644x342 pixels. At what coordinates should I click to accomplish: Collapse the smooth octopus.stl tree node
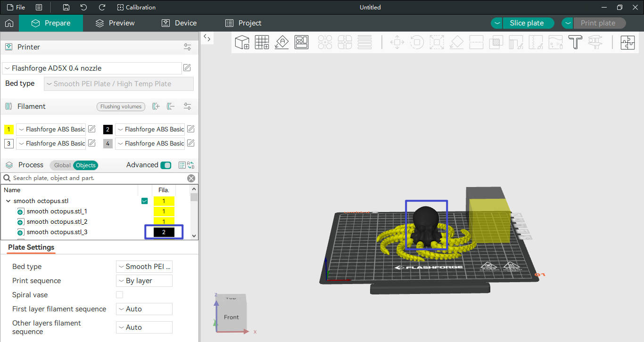tap(8, 201)
